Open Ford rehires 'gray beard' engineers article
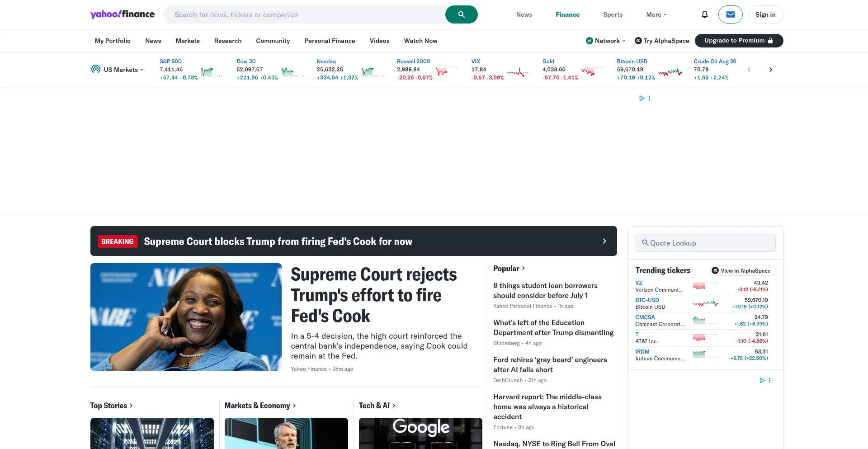The width and height of the screenshot is (868, 449). click(x=550, y=364)
